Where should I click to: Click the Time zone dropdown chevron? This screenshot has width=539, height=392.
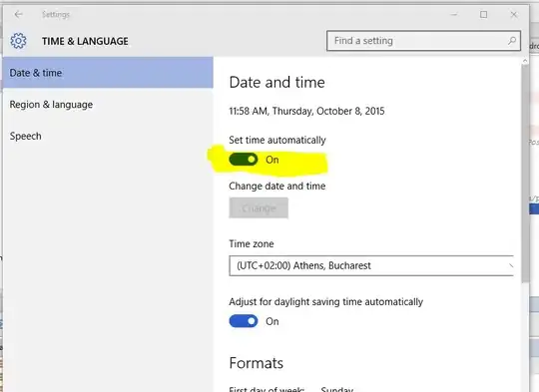pos(511,265)
